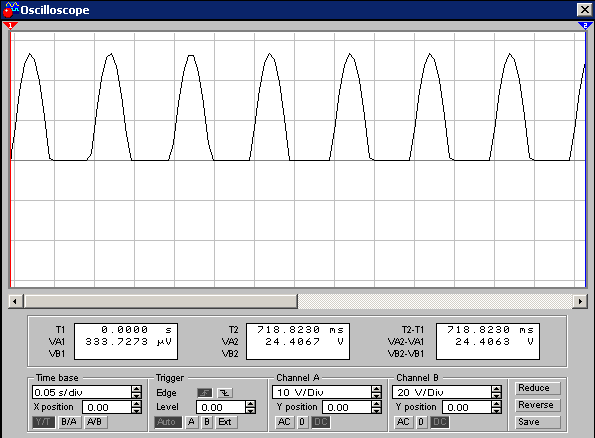The width and height of the screenshot is (595, 438).
Task: Click the Oscilloscope title bar icon
Action: coord(10,10)
